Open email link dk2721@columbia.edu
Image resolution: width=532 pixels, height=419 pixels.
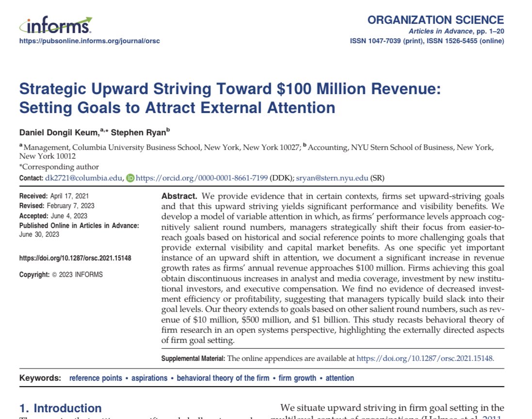click(83, 178)
